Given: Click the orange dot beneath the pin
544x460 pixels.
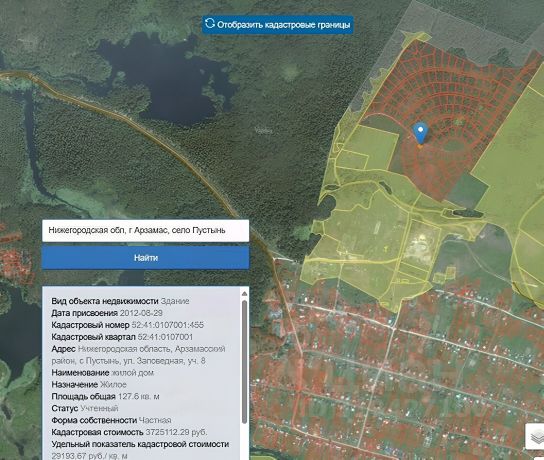Looking at the screenshot, I should (x=420, y=147).
